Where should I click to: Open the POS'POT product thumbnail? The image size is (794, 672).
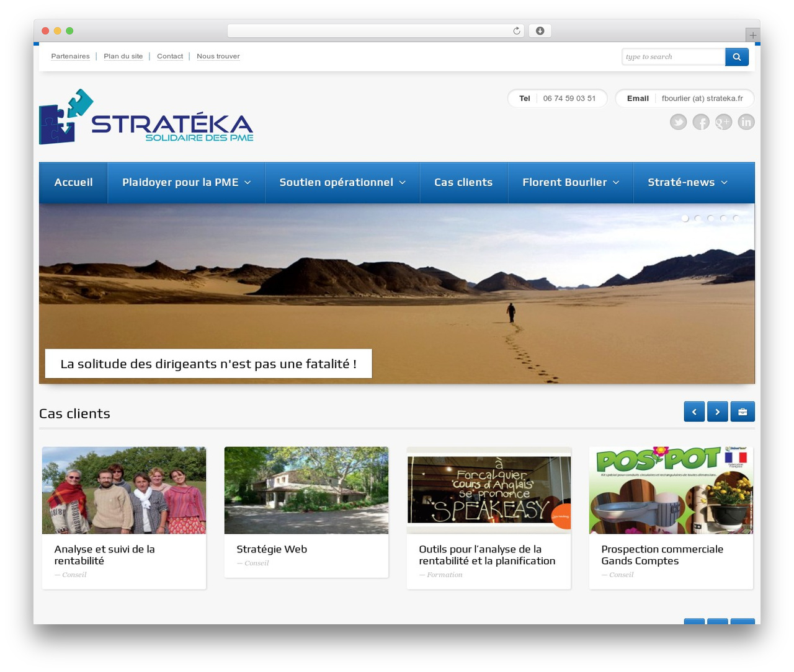pyautogui.click(x=671, y=490)
